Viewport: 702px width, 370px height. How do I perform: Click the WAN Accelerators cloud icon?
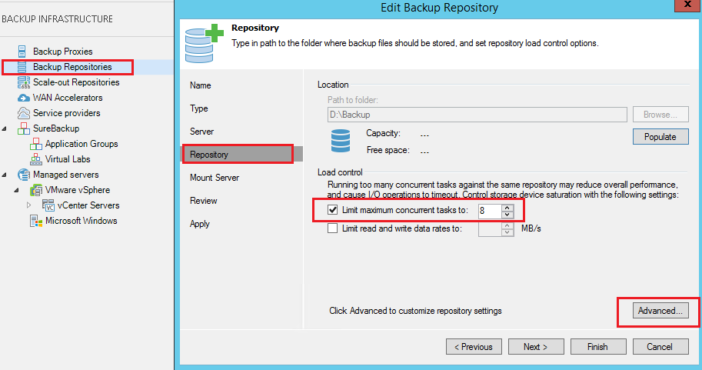(23, 98)
